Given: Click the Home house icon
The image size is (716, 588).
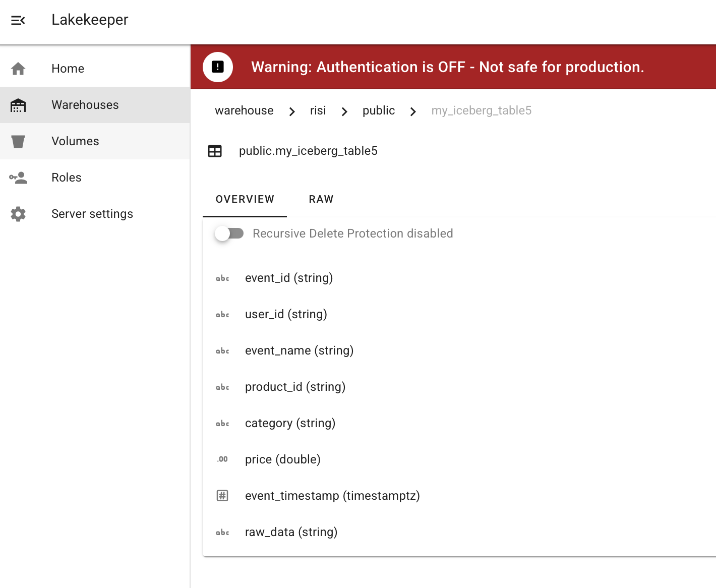Looking at the screenshot, I should tap(18, 69).
